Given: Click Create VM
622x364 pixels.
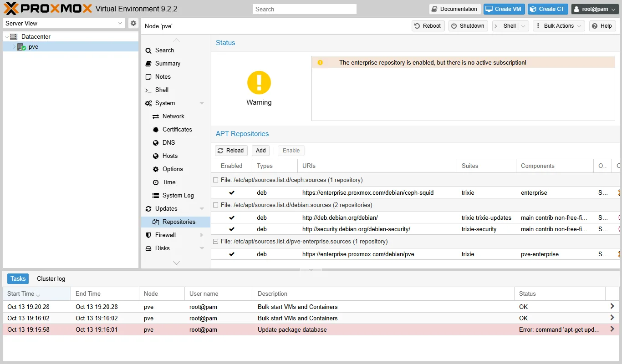Looking at the screenshot, I should 505,9.
